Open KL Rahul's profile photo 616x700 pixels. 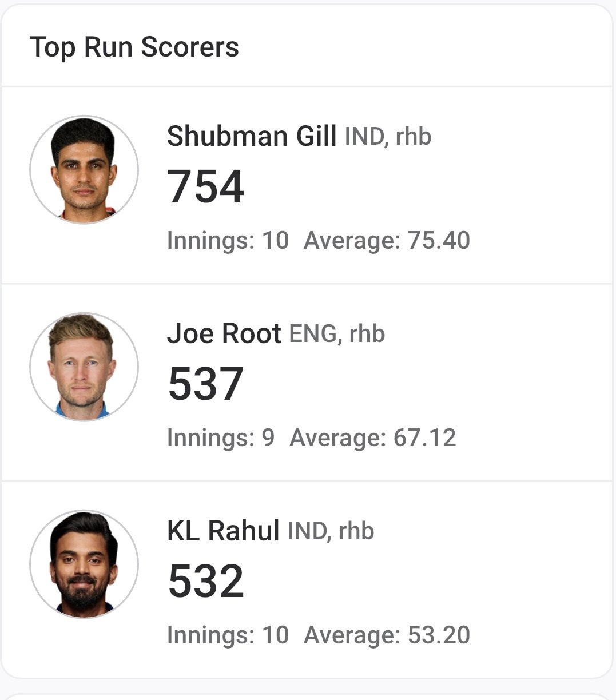tap(84, 564)
